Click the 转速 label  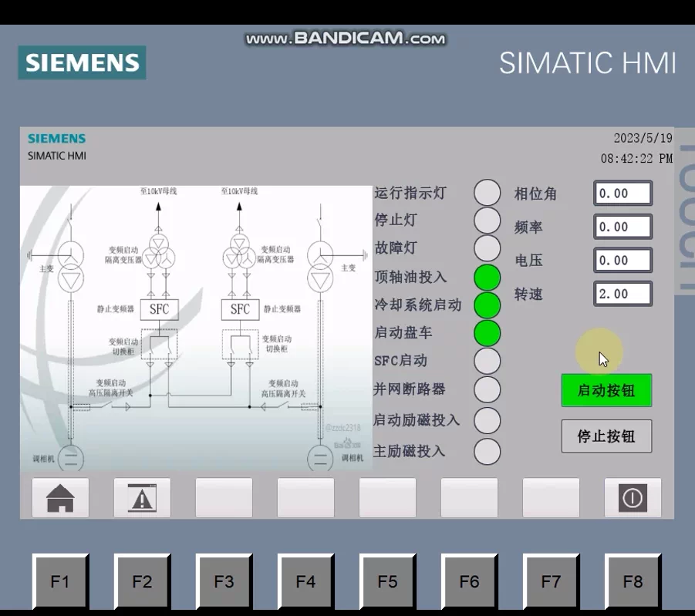click(528, 294)
